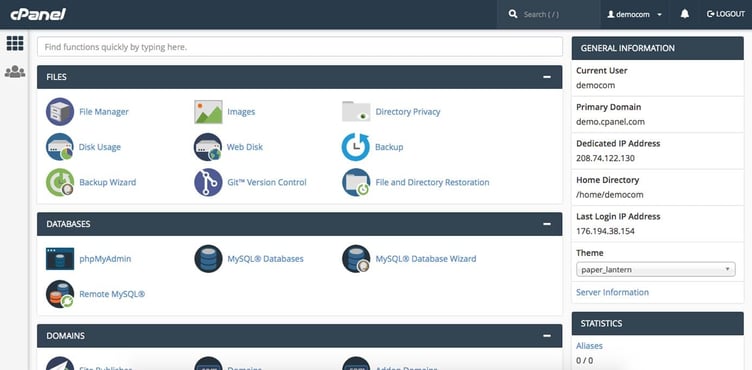
Task: Select the 208.74.122.130 IP address
Action: click(x=605, y=158)
